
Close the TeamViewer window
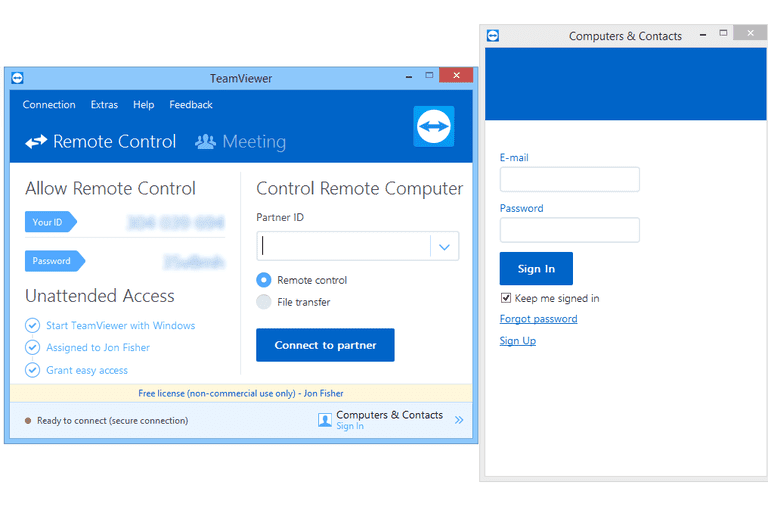456,75
